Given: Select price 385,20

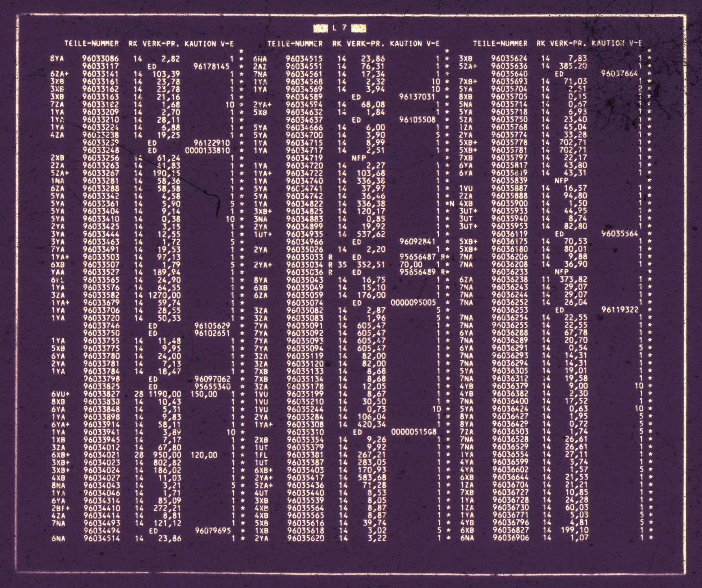Looking at the screenshot, I should point(573,66).
